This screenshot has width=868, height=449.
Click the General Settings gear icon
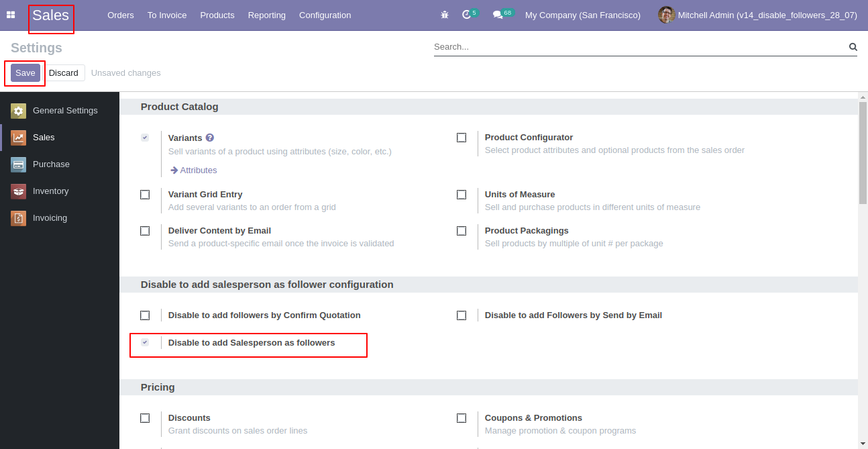pyautogui.click(x=18, y=111)
